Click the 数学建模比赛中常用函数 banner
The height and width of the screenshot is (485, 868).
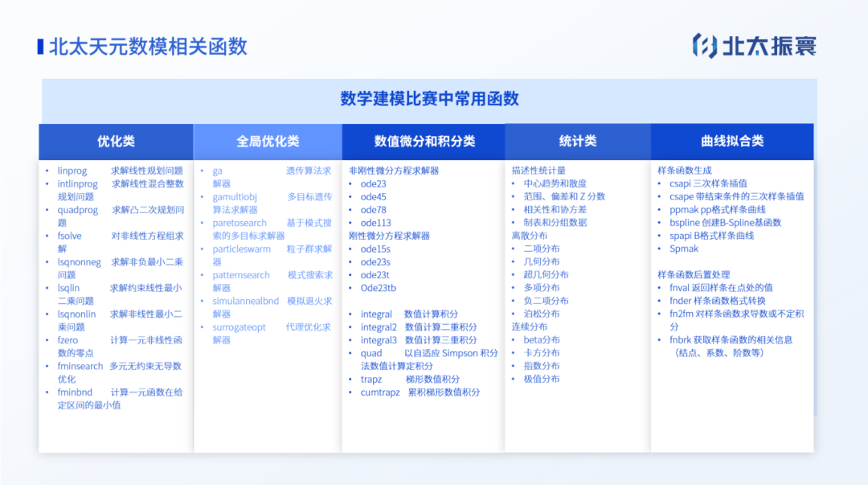pos(429,99)
